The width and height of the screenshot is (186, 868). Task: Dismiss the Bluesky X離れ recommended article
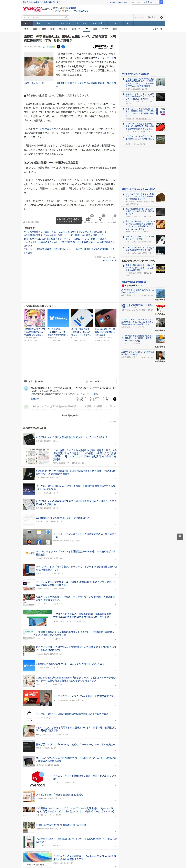(x=115, y=670)
